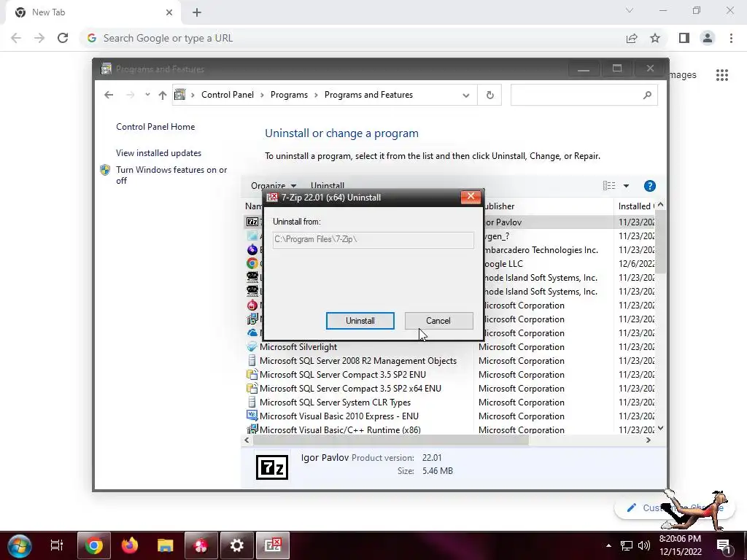Screen dimensions: 747x560
Task: Open Settings gear on the taskbar
Action: [237, 545]
